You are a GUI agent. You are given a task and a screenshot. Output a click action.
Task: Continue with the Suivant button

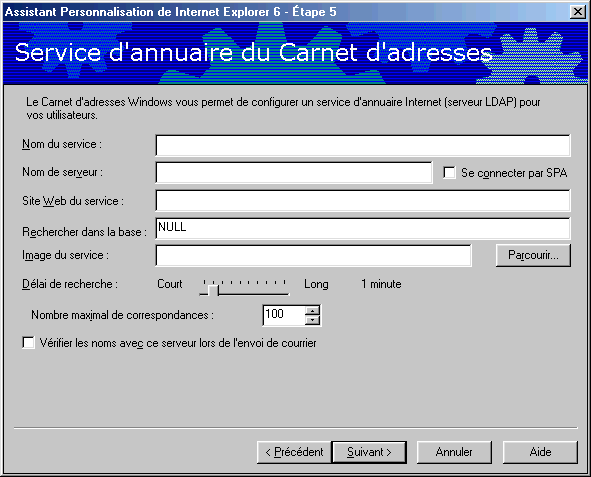[369, 452]
